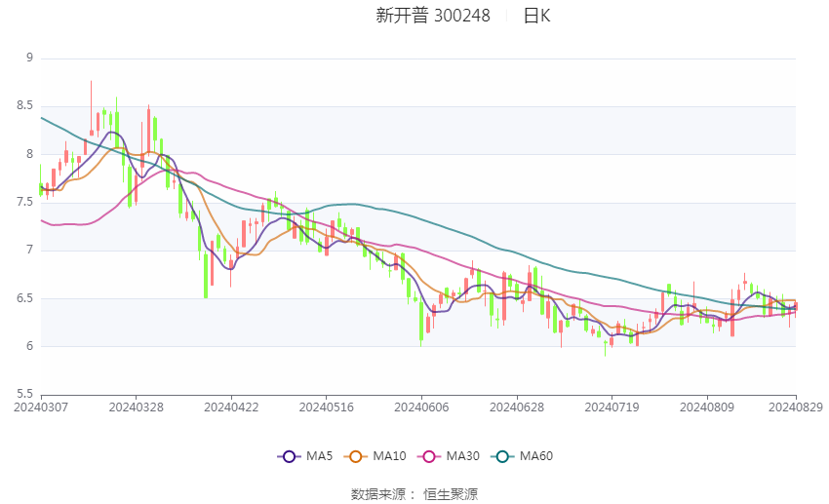Click the 6.5 price axis label
The image size is (829, 504).
click(x=24, y=298)
